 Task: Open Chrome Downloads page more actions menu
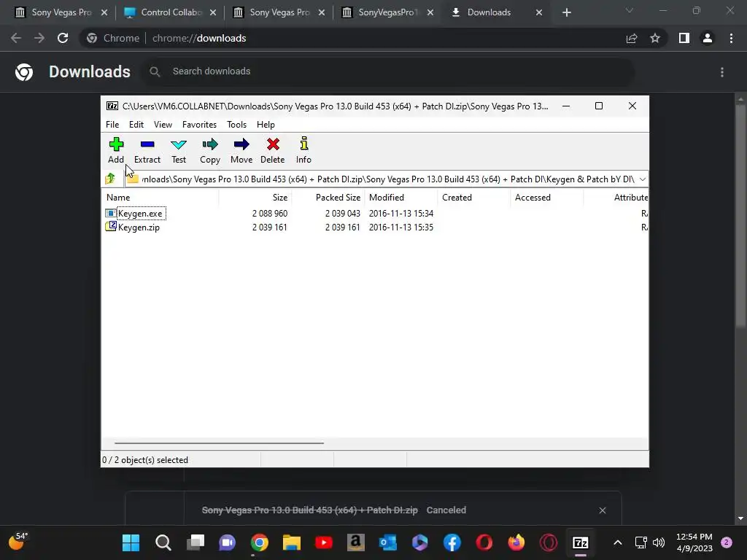(x=722, y=72)
